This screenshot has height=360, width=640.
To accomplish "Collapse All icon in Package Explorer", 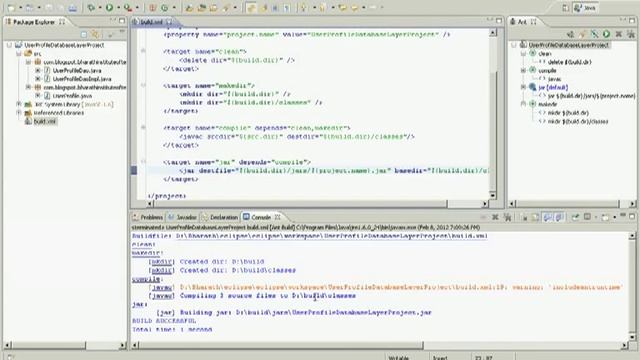I will tap(84, 34).
